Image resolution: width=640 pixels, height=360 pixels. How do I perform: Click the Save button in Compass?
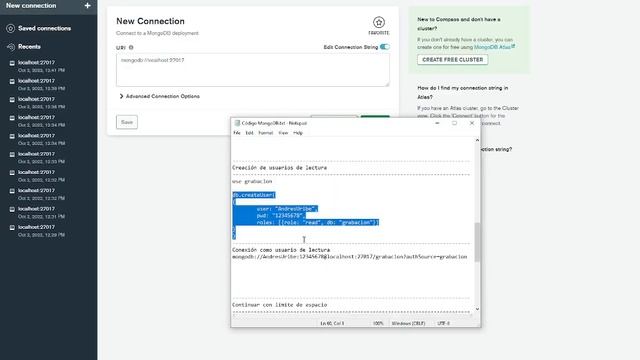[127, 122]
